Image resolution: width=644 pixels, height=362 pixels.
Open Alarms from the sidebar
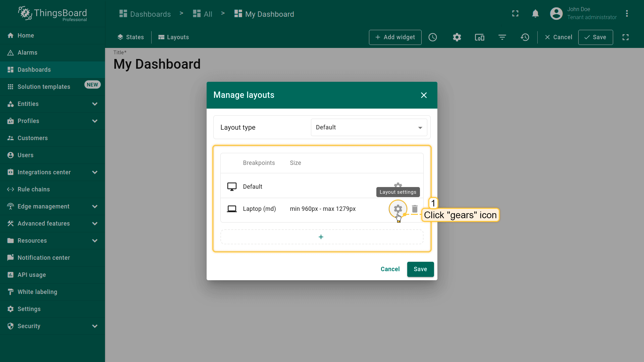28,53
